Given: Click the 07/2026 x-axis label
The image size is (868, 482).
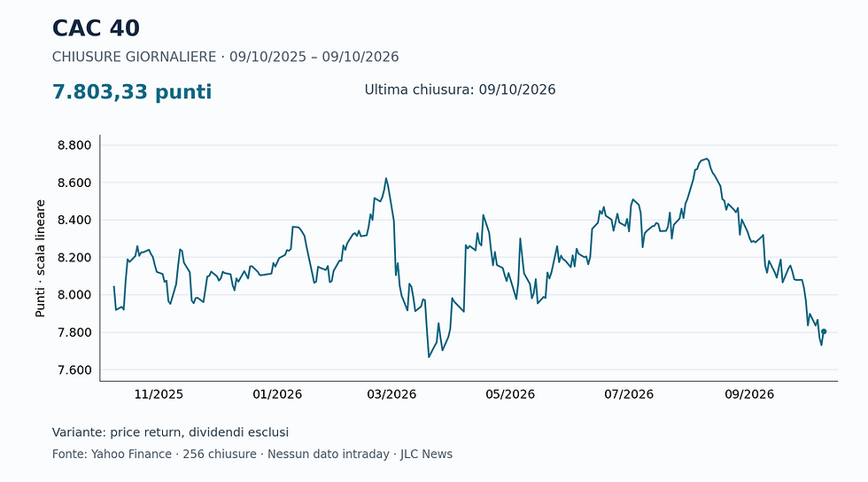Looking at the screenshot, I should point(629,394).
